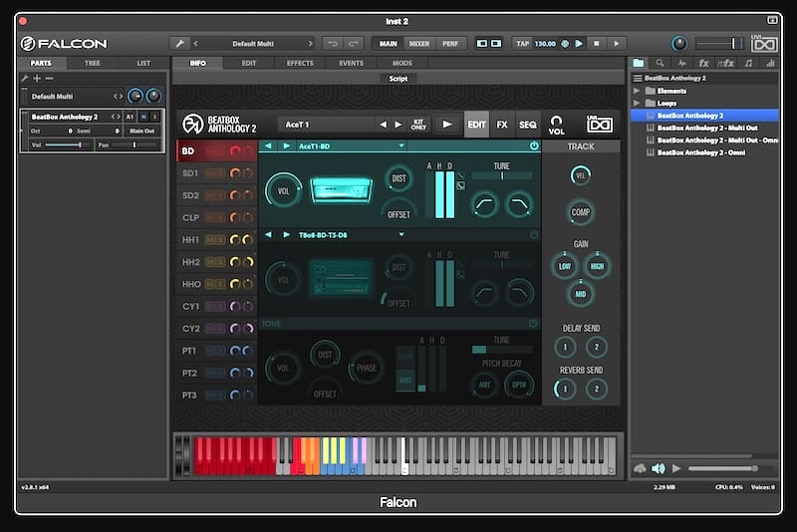The image size is (797, 532).
Task: Open the music note tab in browser
Action: pyautogui.click(x=748, y=63)
